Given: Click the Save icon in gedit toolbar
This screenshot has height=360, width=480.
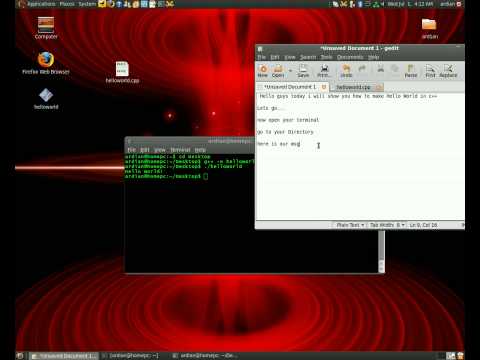Looking at the screenshot, I should click(x=303, y=71).
